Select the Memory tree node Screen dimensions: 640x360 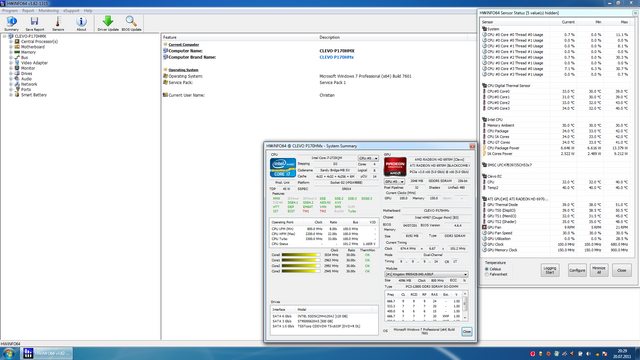tap(28, 52)
